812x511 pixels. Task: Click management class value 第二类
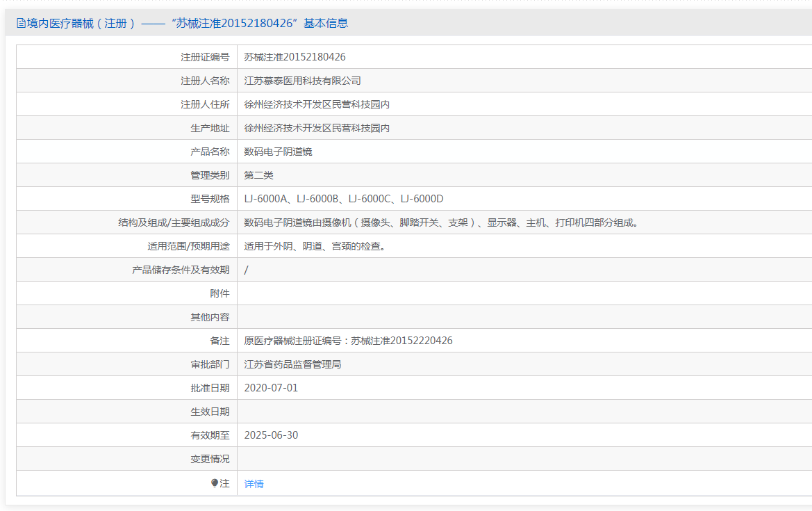(258, 175)
